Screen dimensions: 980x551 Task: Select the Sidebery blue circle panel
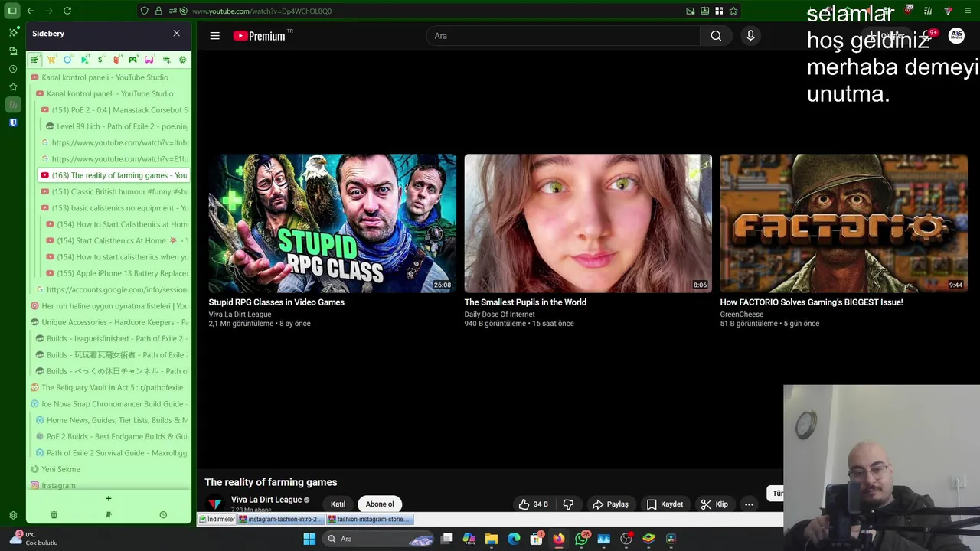coord(67,60)
